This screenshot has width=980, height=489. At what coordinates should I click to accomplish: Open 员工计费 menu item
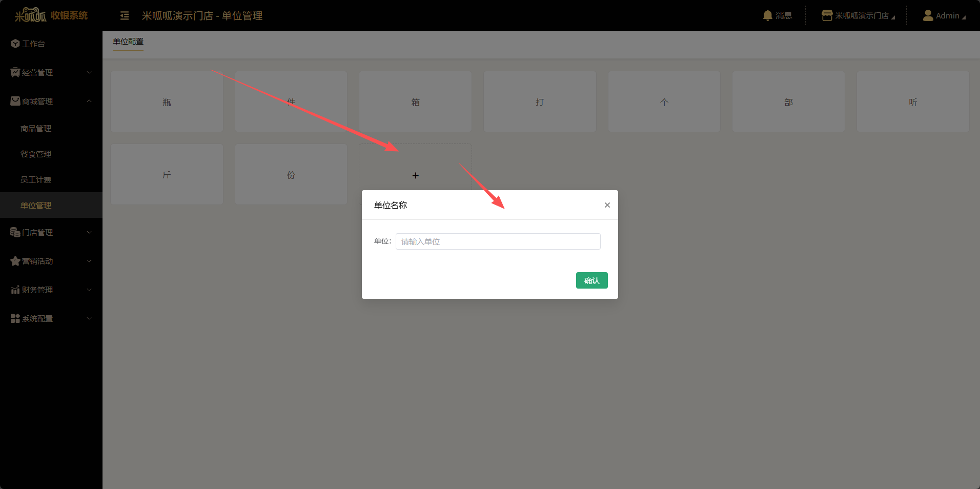click(x=36, y=180)
